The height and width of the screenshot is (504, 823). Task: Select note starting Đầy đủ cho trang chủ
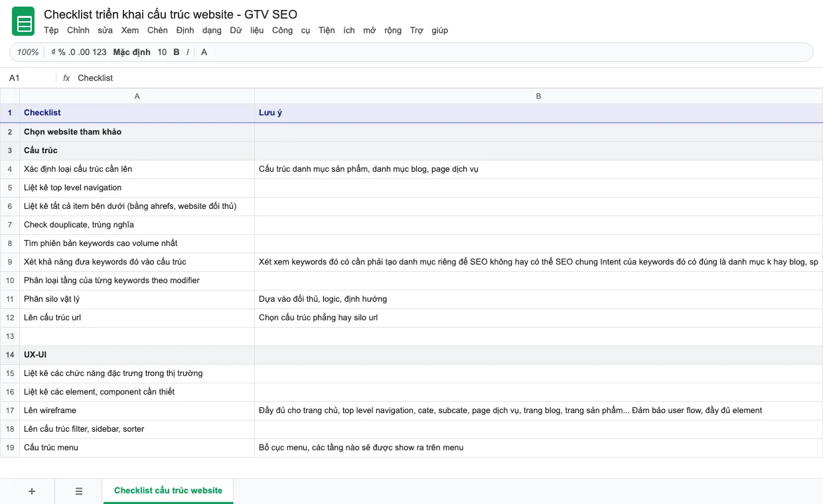click(538, 410)
